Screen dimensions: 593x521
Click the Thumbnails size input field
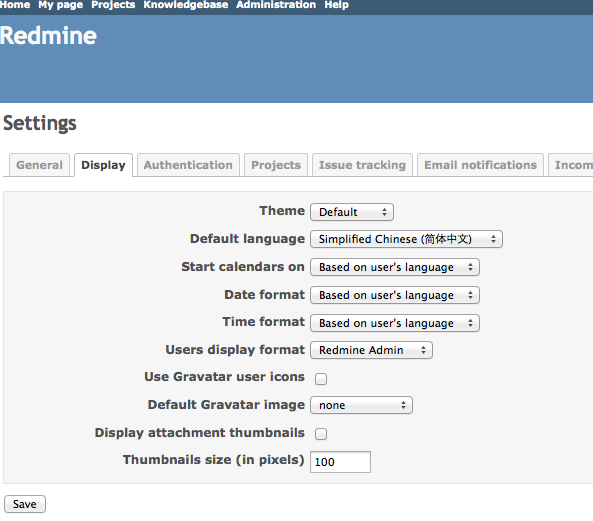pos(340,462)
